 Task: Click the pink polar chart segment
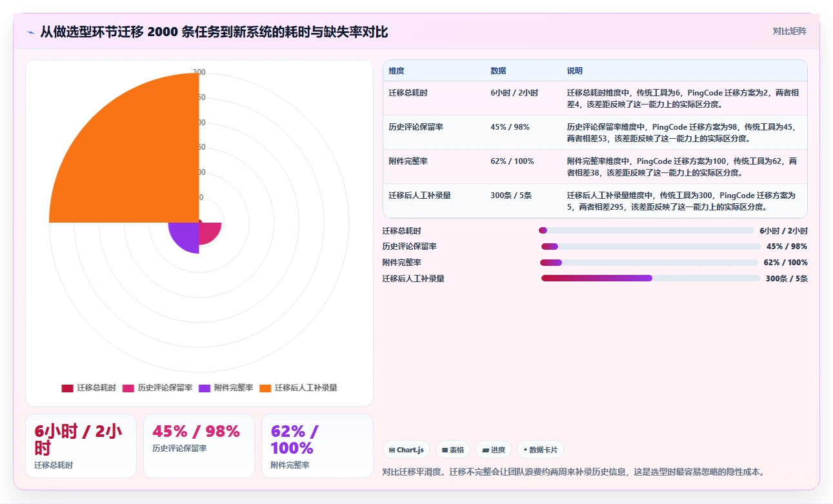click(x=209, y=232)
